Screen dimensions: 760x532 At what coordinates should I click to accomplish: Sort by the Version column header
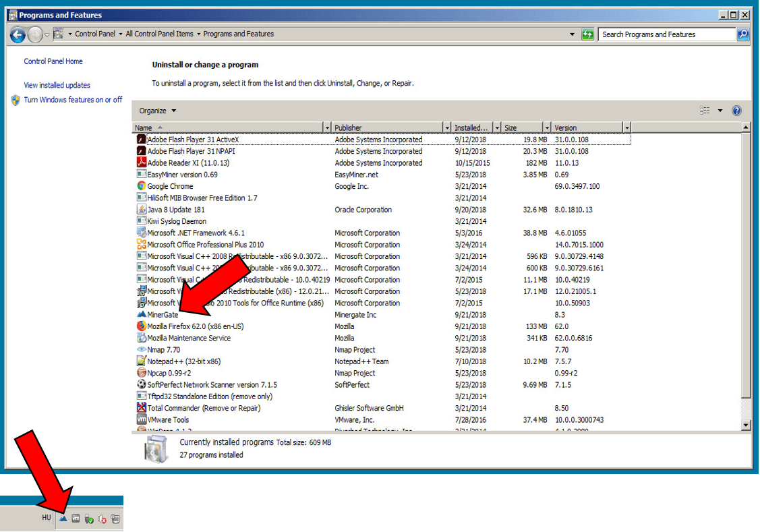pos(585,128)
